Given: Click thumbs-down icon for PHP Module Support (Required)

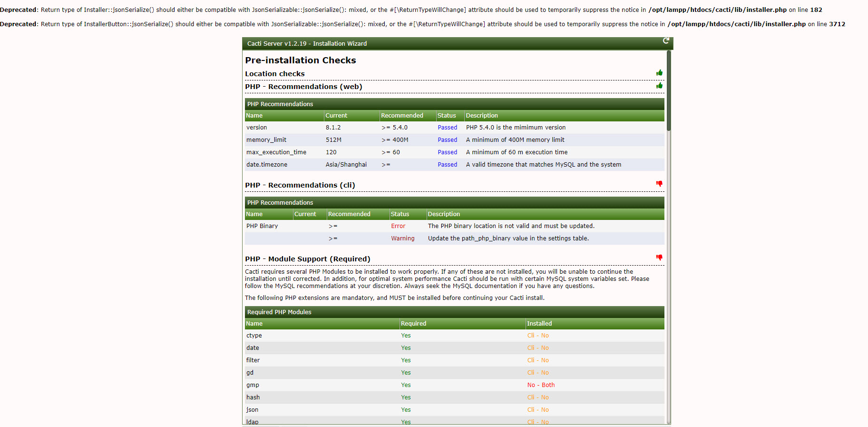Looking at the screenshot, I should coord(659,258).
